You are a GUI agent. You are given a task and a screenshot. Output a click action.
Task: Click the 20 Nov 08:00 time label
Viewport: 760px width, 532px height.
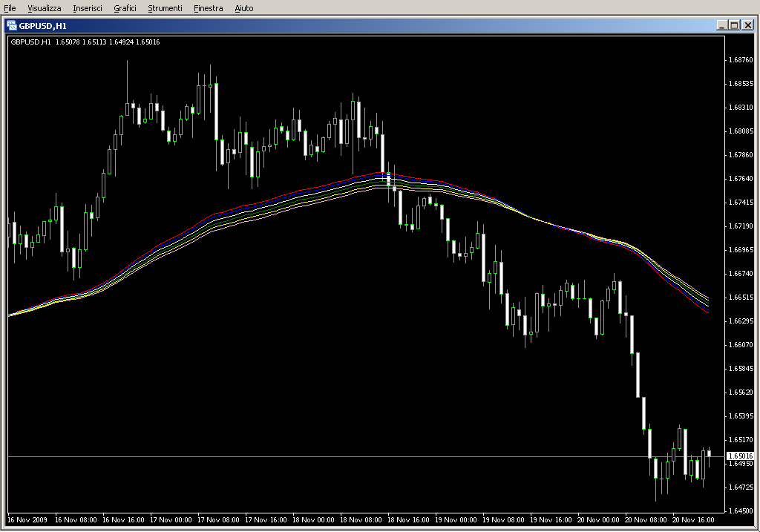click(x=646, y=520)
